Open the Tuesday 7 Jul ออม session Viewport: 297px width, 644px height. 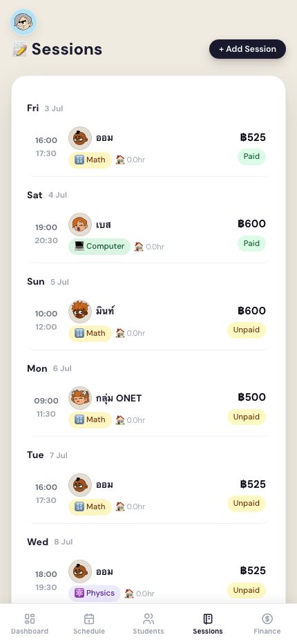click(x=148, y=494)
